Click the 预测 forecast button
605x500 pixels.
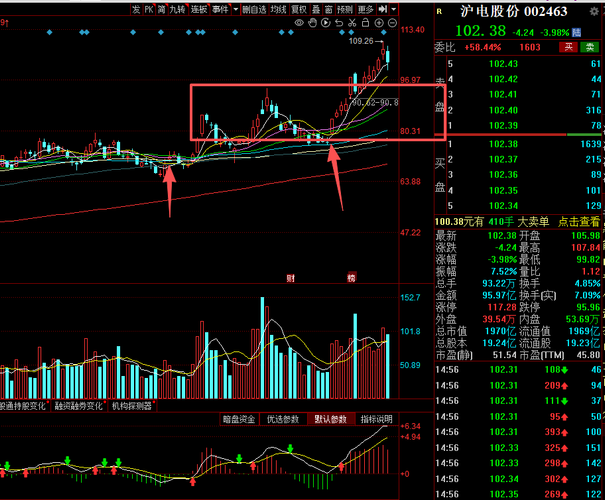(345, 9)
